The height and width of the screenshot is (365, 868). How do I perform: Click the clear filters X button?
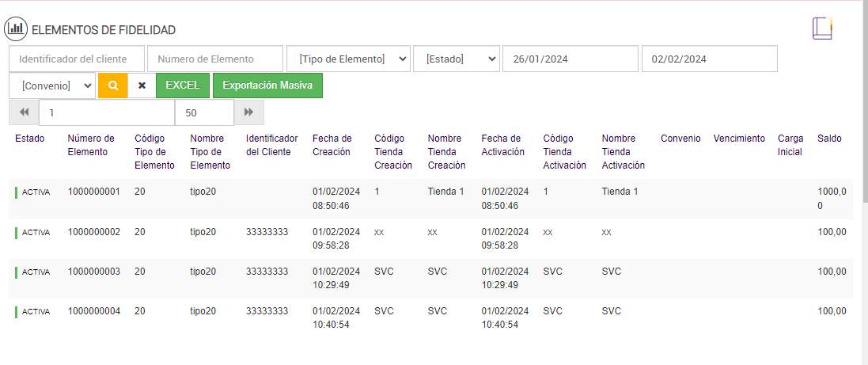point(142,86)
